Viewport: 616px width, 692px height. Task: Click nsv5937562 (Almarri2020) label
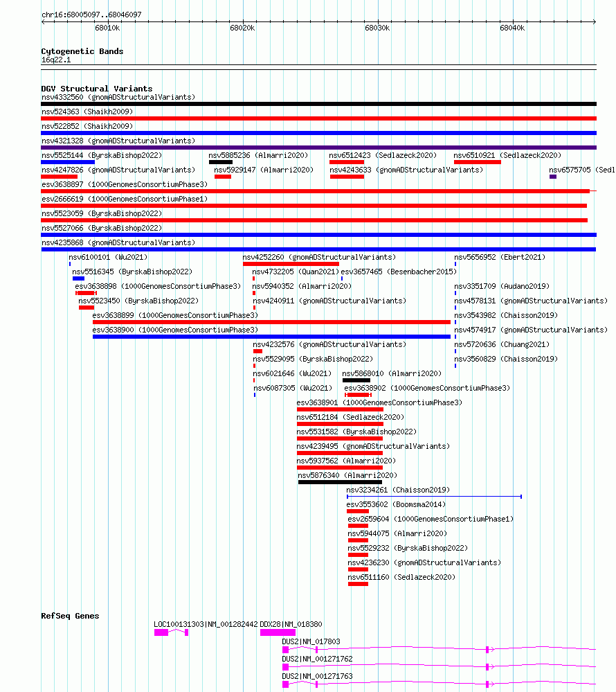(346, 461)
